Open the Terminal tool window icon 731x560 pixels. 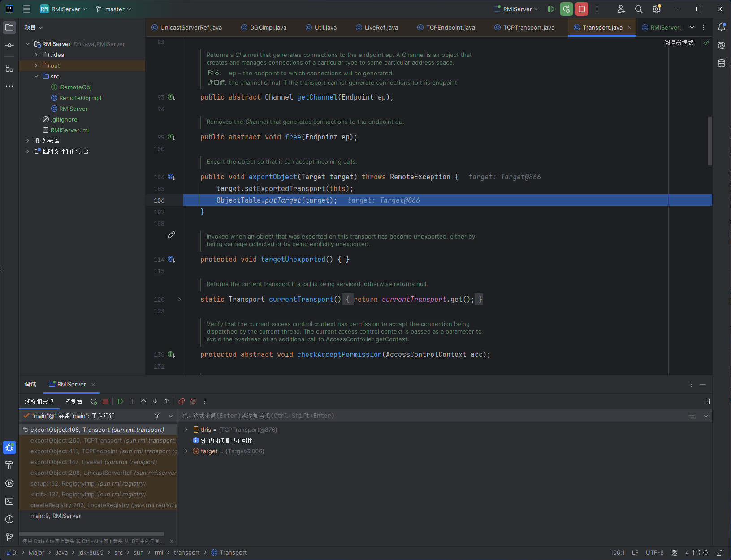[x=9, y=501]
